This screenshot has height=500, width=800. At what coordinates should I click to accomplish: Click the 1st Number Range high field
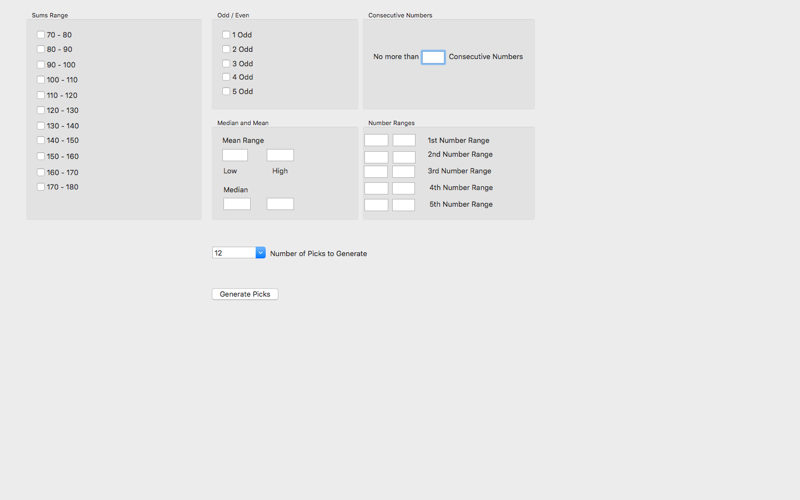[x=404, y=140]
